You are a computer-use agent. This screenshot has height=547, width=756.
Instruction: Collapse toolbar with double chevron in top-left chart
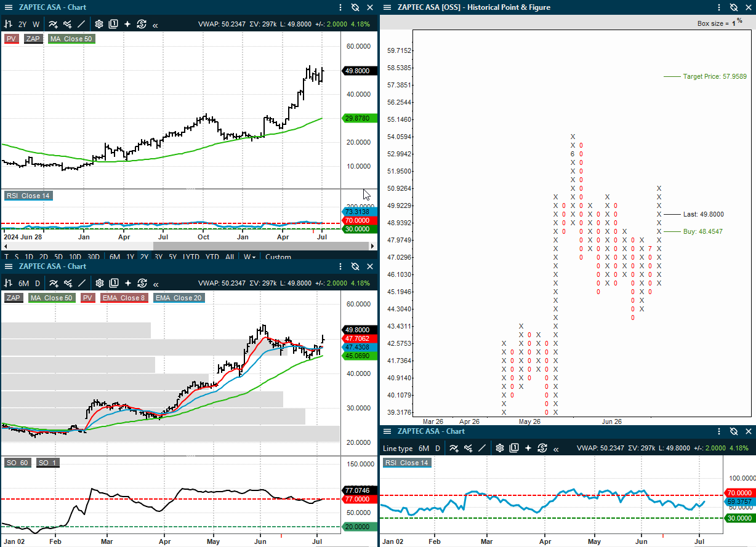click(155, 25)
